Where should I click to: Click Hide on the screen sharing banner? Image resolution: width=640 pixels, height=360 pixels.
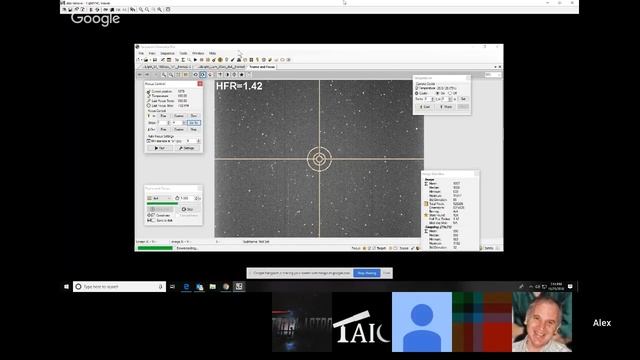coord(387,273)
